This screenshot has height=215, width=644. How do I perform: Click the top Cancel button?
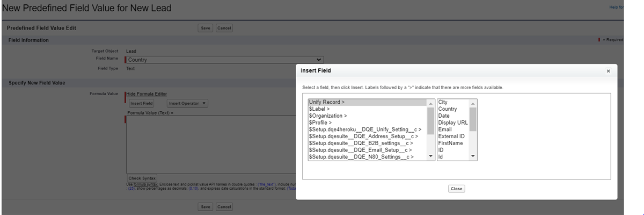click(224, 28)
